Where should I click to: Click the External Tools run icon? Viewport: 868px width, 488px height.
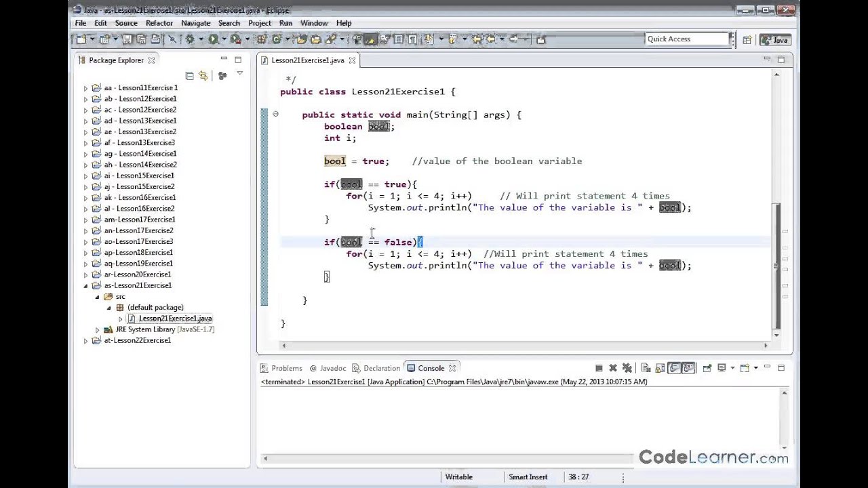pos(235,39)
